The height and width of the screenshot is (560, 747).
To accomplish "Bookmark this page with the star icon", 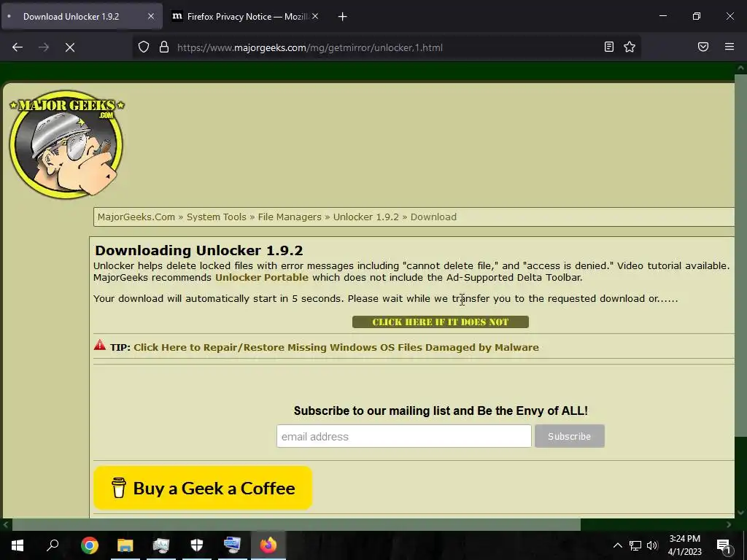I will [x=630, y=47].
